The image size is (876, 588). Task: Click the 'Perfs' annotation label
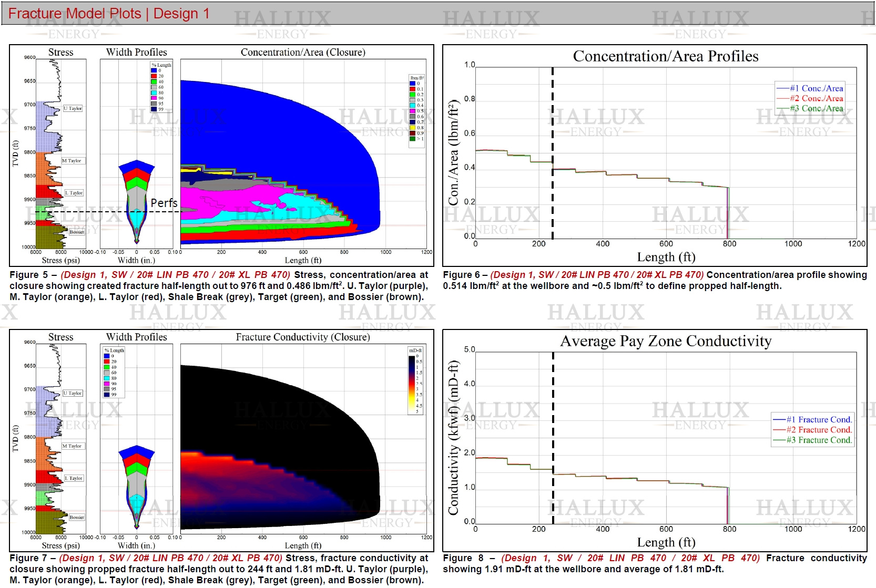pyautogui.click(x=164, y=203)
